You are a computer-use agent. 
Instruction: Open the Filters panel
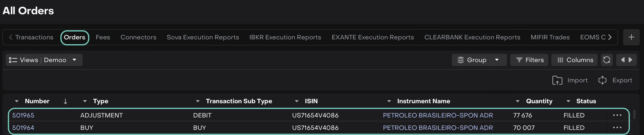(x=530, y=60)
